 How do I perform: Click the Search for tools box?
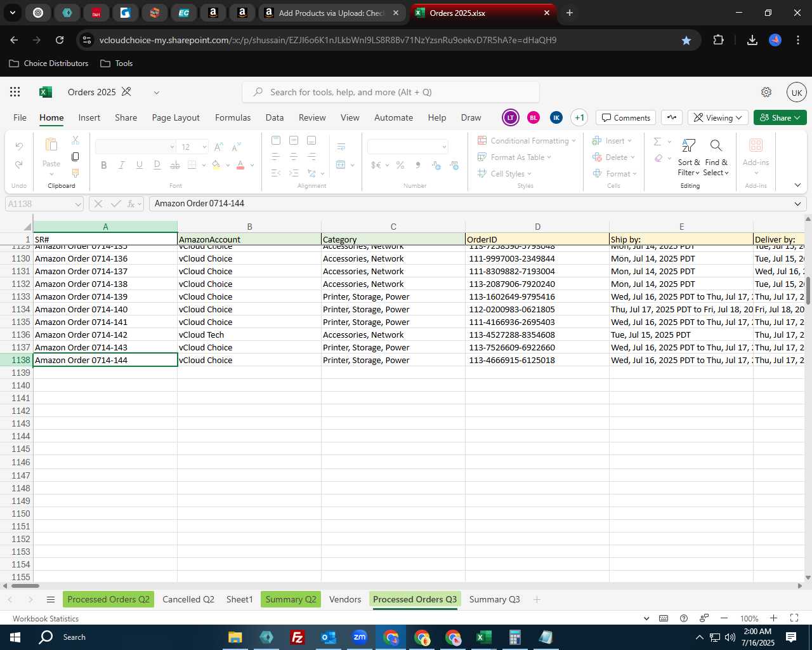coord(391,92)
